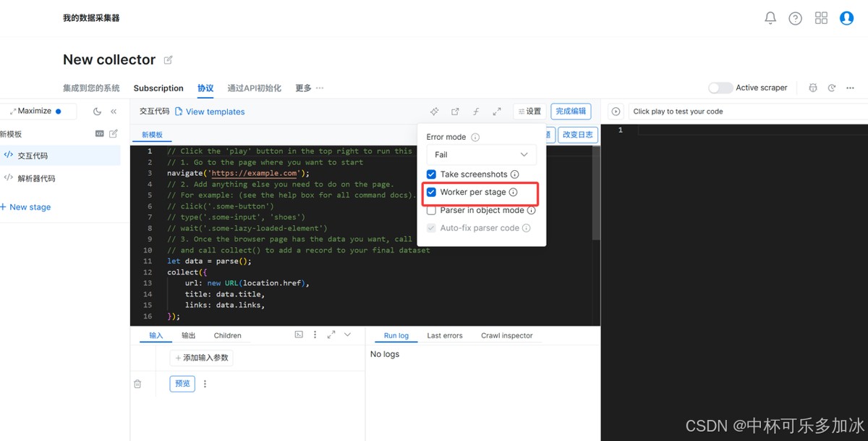Expand the 更多 menu
Image resolution: width=868 pixels, height=441 pixels.
(309, 88)
